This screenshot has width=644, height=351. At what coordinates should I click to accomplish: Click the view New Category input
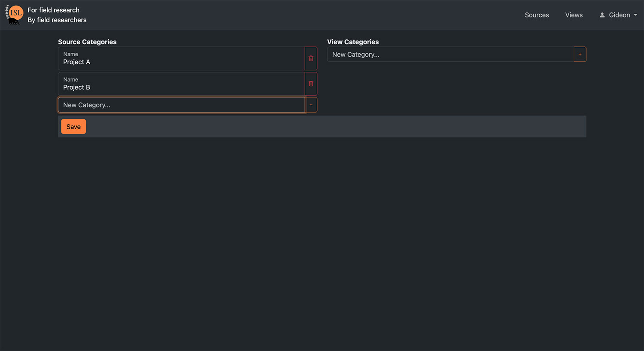tap(450, 55)
